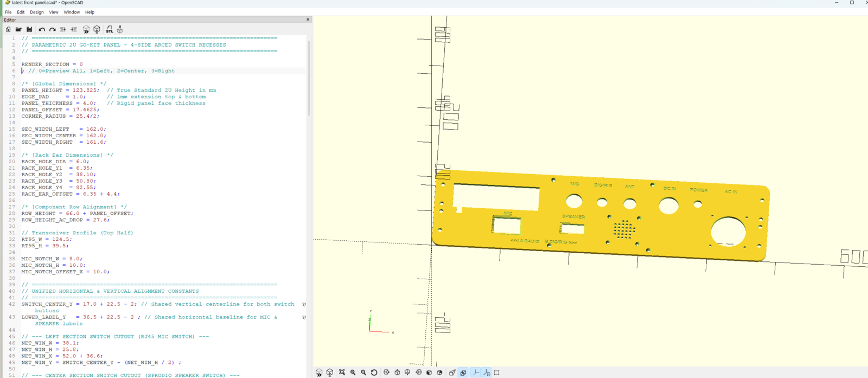Click the Preview icon in viewport toolbar

[319, 373]
